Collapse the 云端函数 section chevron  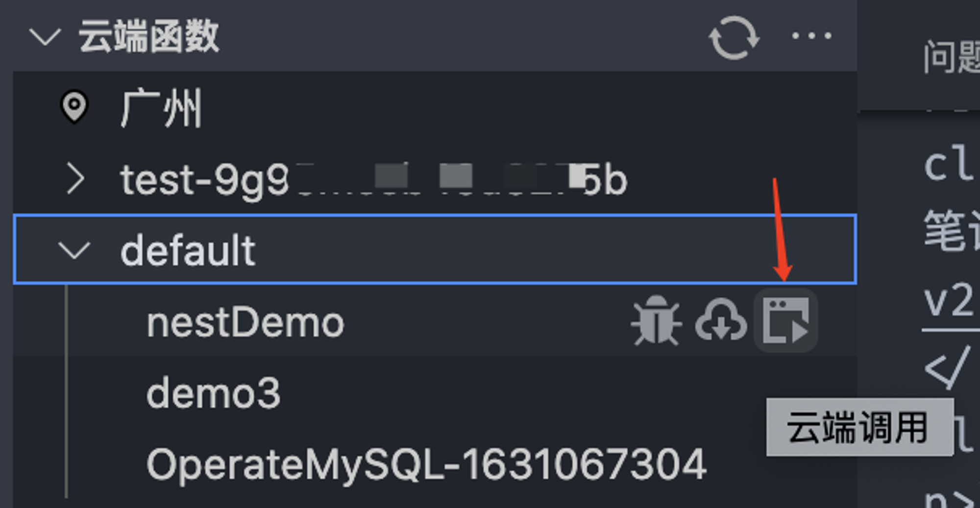click(x=45, y=37)
